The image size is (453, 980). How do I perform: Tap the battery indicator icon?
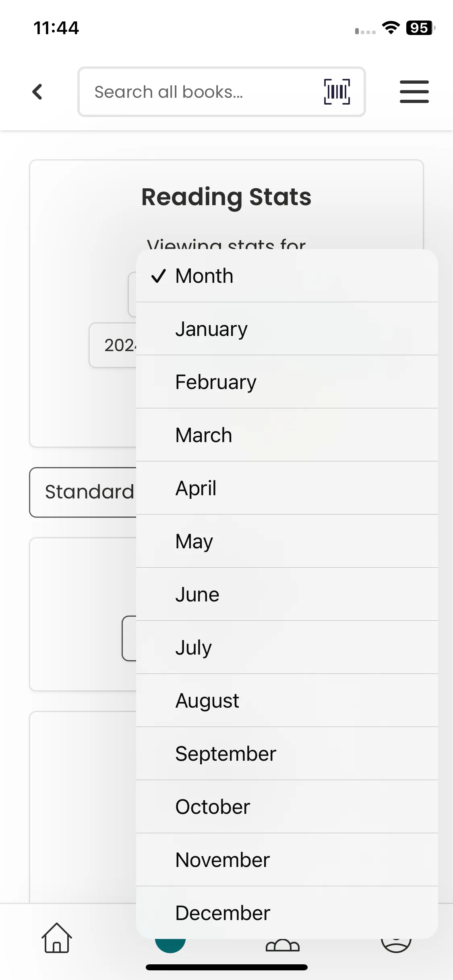420,28
